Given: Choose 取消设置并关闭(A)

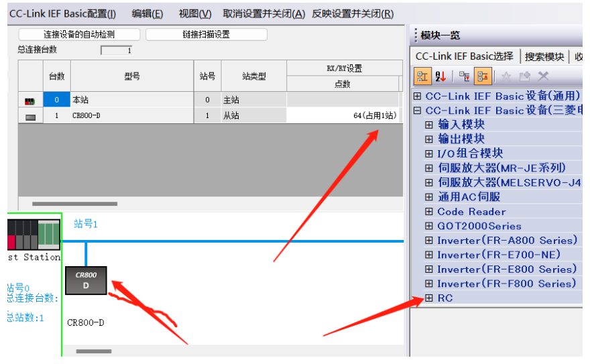Looking at the screenshot, I should point(263,14).
